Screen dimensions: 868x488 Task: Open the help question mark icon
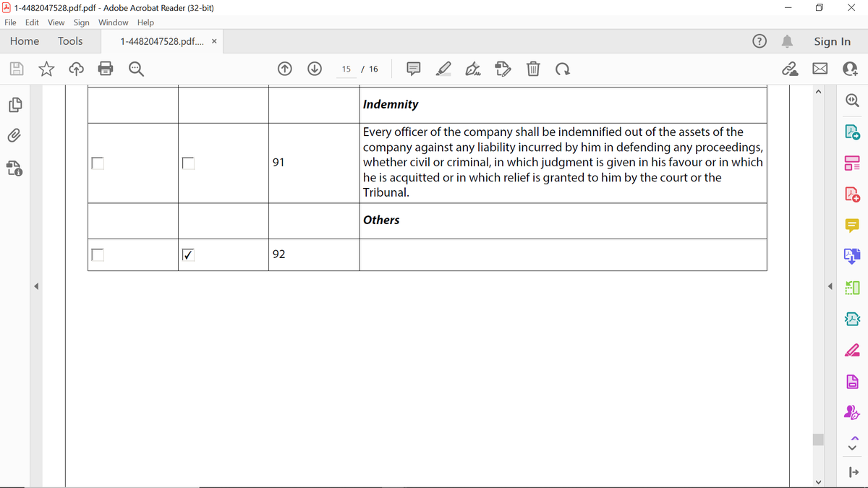tap(759, 41)
